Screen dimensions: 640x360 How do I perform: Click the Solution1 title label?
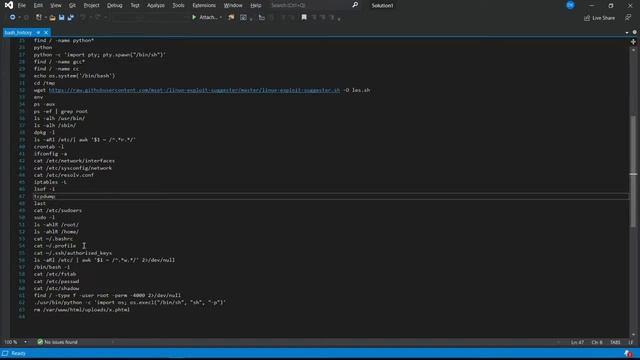point(382,5)
